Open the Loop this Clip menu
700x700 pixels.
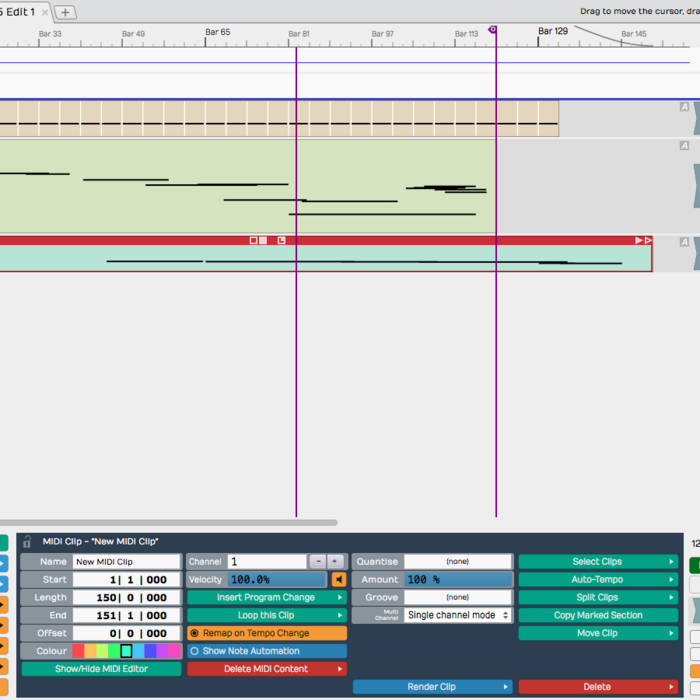(266, 616)
